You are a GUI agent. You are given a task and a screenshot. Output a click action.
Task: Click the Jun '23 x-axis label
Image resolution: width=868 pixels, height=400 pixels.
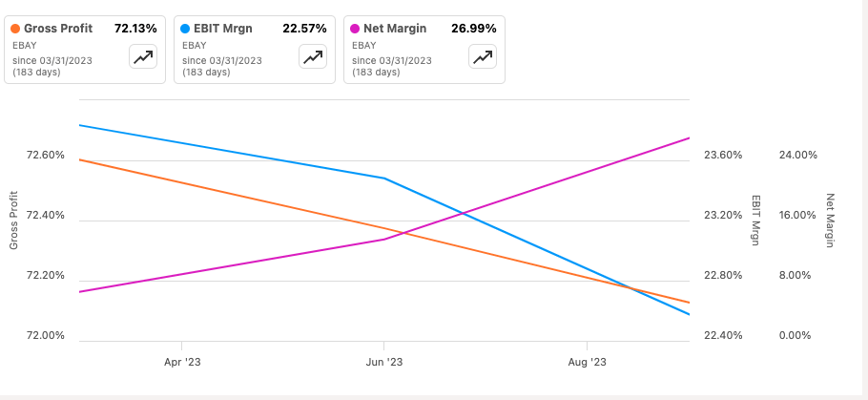pos(384,362)
